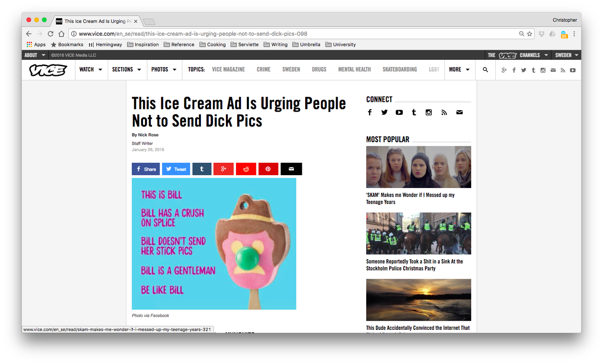The height and width of the screenshot is (364, 603).
Task: Open the Bookmarks item in the bookmarks bar
Action: (x=67, y=45)
